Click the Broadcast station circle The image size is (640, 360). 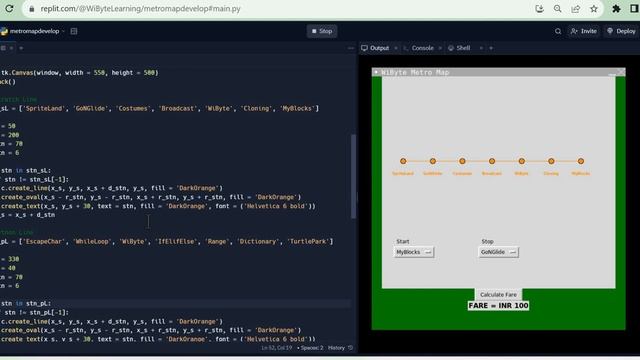click(492, 161)
